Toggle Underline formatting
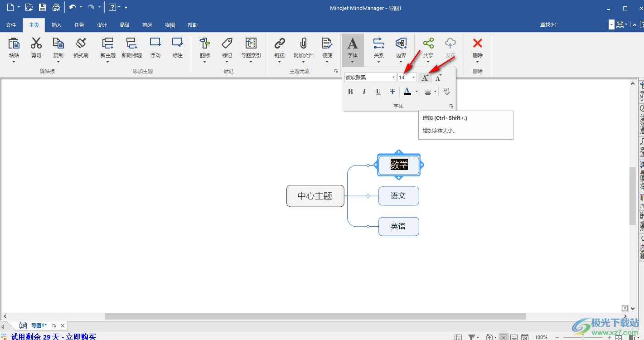The height and width of the screenshot is (340, 644). (378, 92)
